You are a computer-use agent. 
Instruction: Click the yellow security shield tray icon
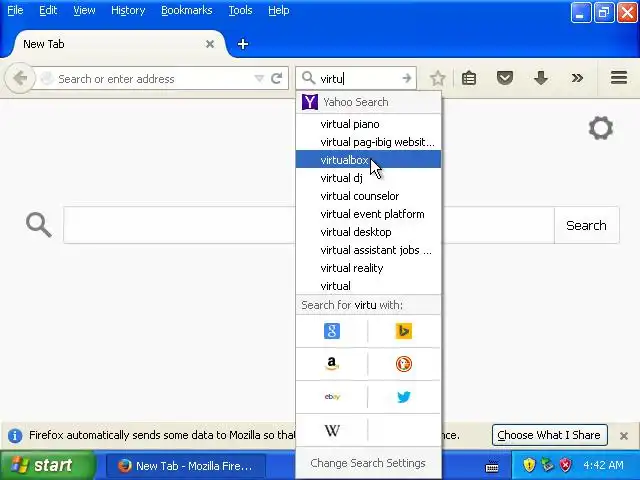[529, 464]
